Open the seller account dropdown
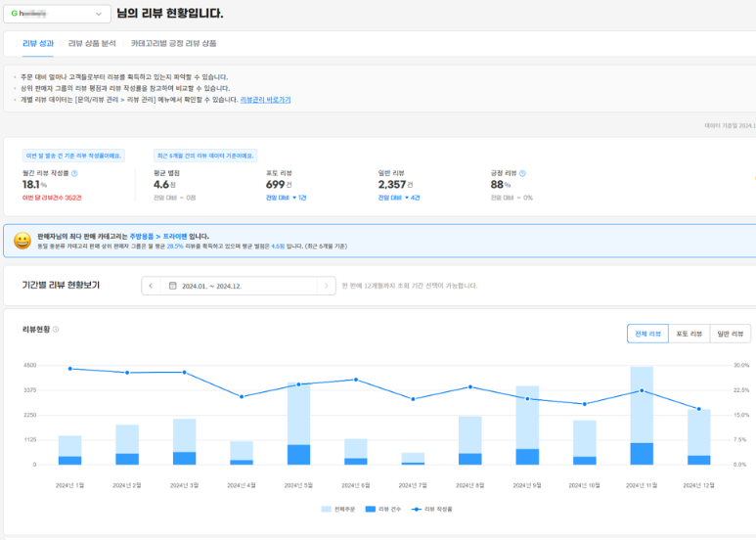756x540 pixels. (57, 14)
